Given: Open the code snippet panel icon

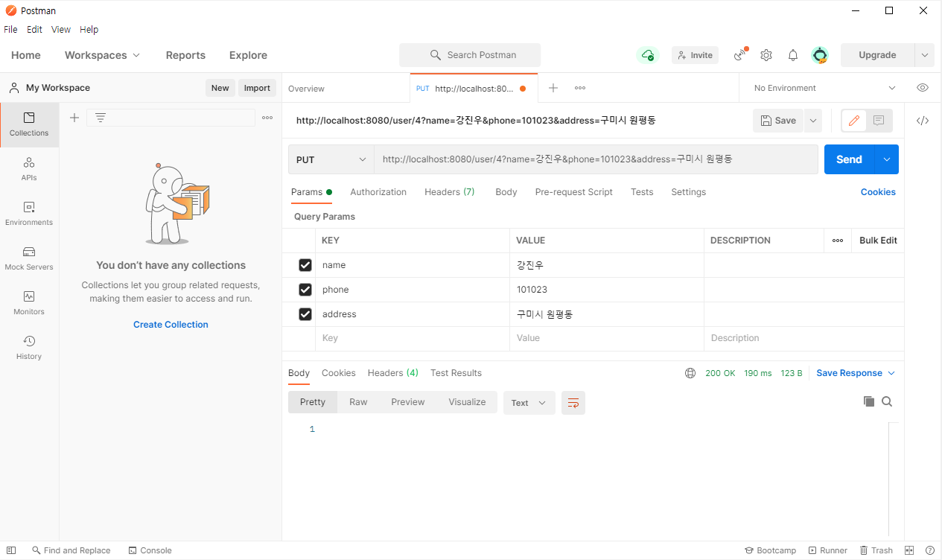Looking at the screenshot, I should (923, 121).
